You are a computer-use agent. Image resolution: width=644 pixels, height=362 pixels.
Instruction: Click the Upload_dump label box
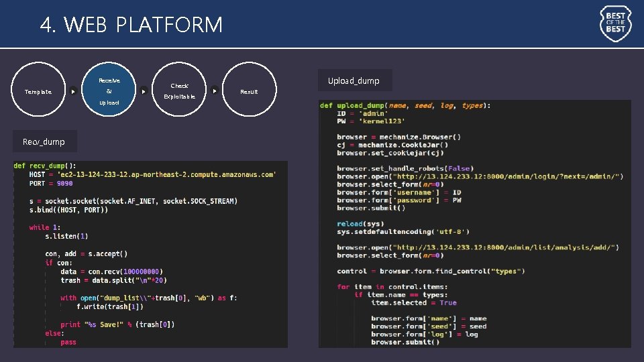[x=355, y=80]
